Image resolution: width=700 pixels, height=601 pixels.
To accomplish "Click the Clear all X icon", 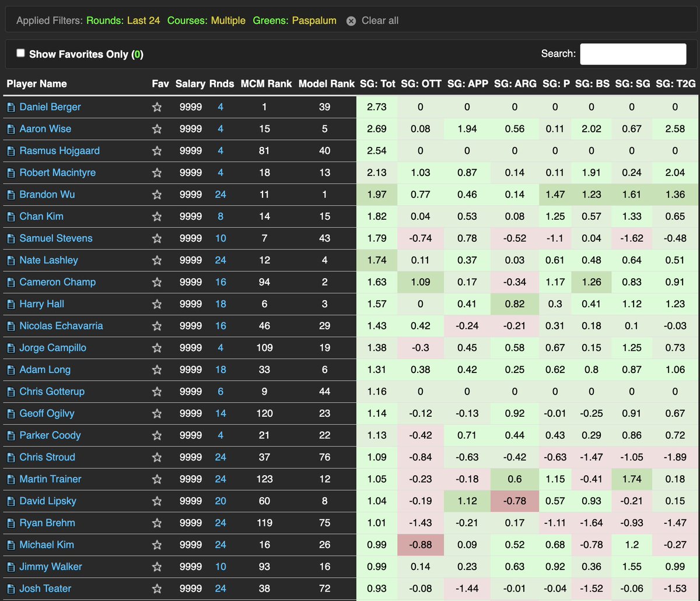I will 351,21.
